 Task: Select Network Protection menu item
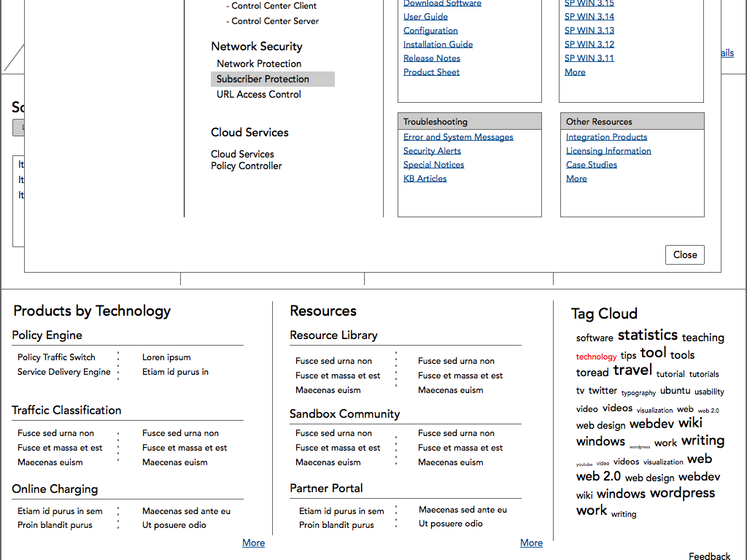pyautogui.click(x=259, y=64)
